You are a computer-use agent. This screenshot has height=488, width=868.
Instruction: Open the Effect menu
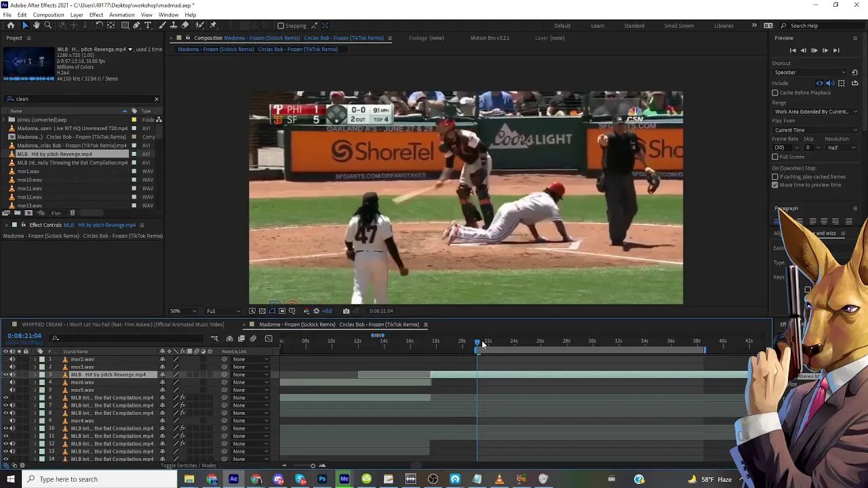[96, 15]
